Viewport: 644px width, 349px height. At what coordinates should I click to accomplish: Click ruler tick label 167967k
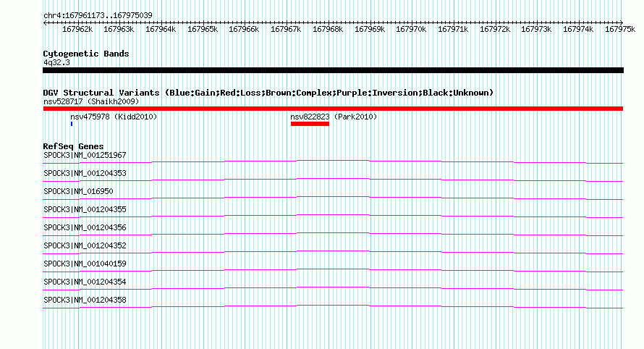pos(286,29)
